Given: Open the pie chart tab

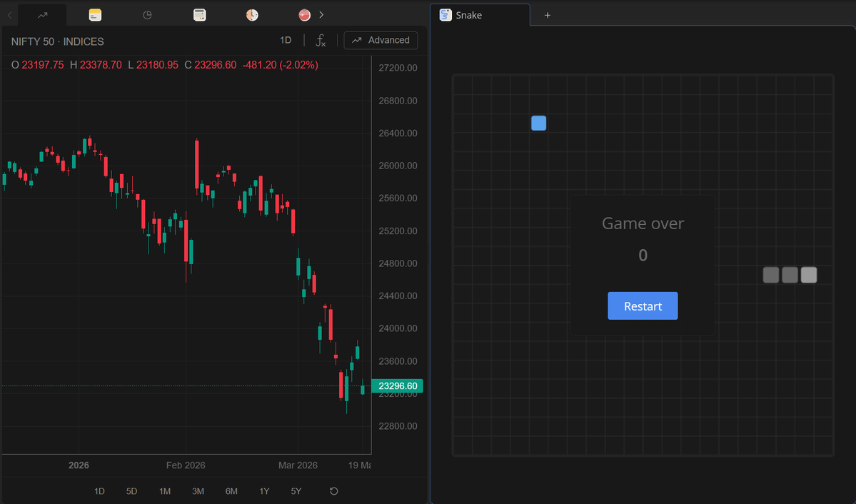Looking at the screenshot, I should pyautogui.click(x=147, y=15).
